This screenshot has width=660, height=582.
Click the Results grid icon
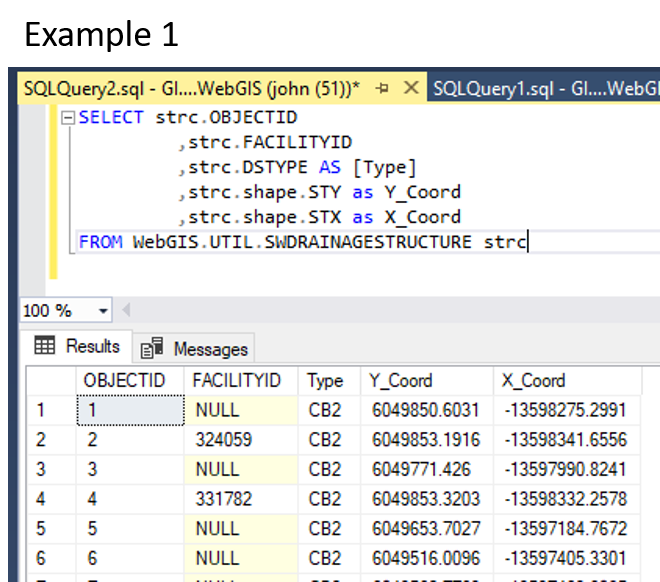(45, 345)
